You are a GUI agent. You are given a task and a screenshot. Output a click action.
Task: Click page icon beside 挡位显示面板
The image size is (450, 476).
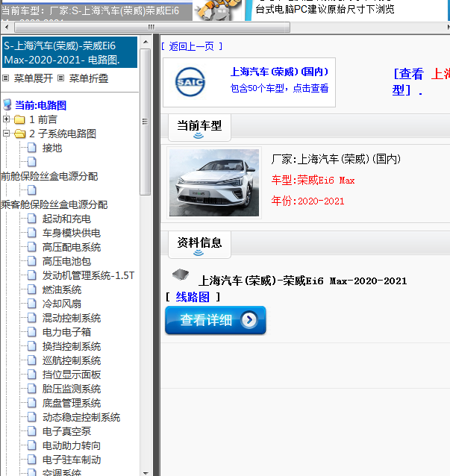(x=32, y=375)
